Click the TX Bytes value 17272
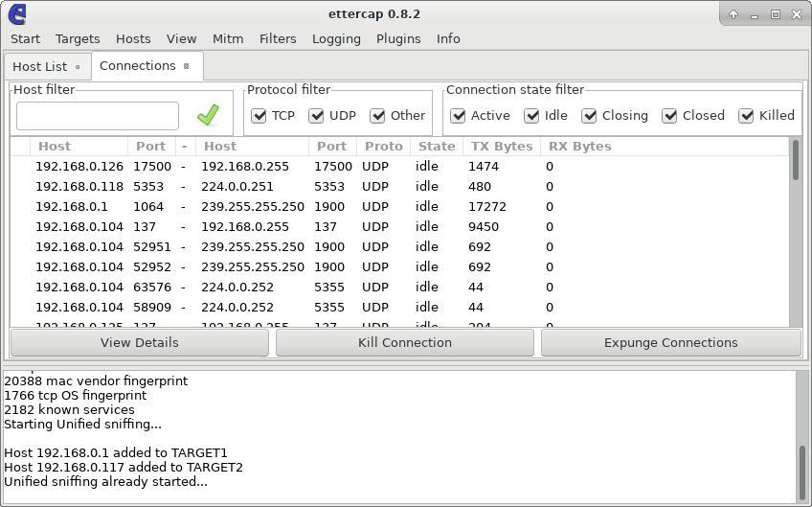 486,207
